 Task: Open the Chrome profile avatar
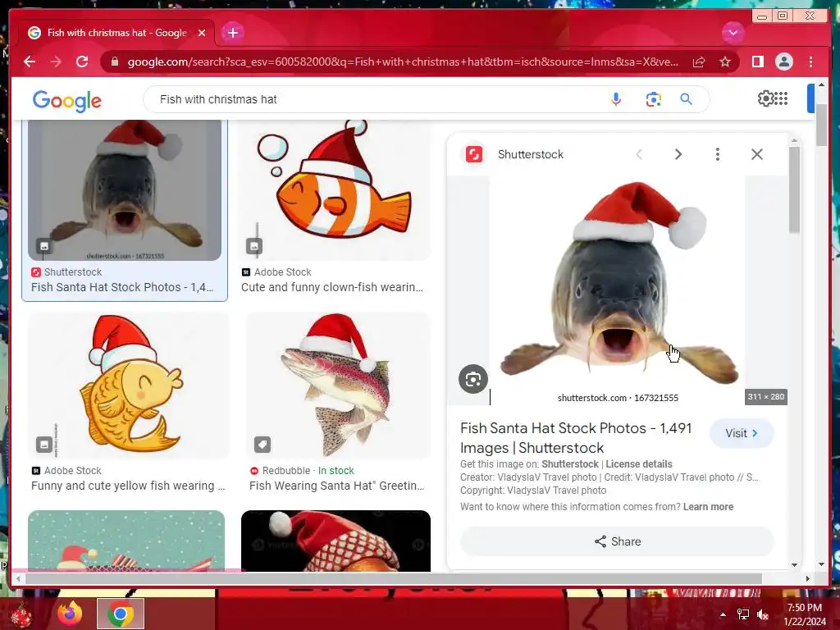[783, 62]
